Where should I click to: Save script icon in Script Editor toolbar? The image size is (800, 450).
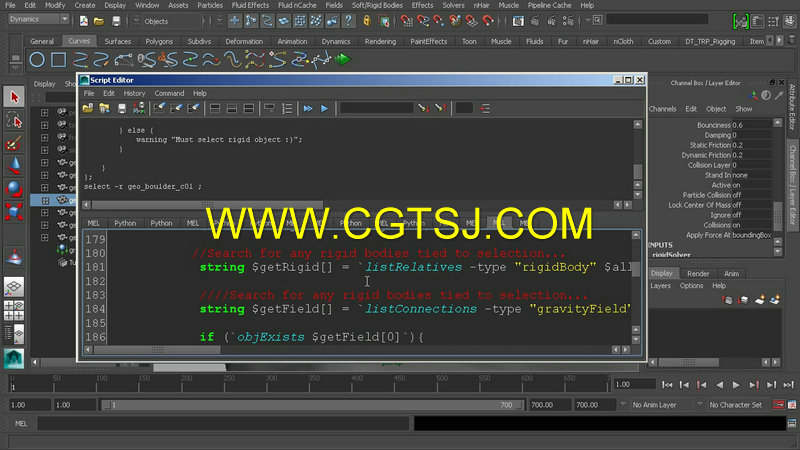121,108
